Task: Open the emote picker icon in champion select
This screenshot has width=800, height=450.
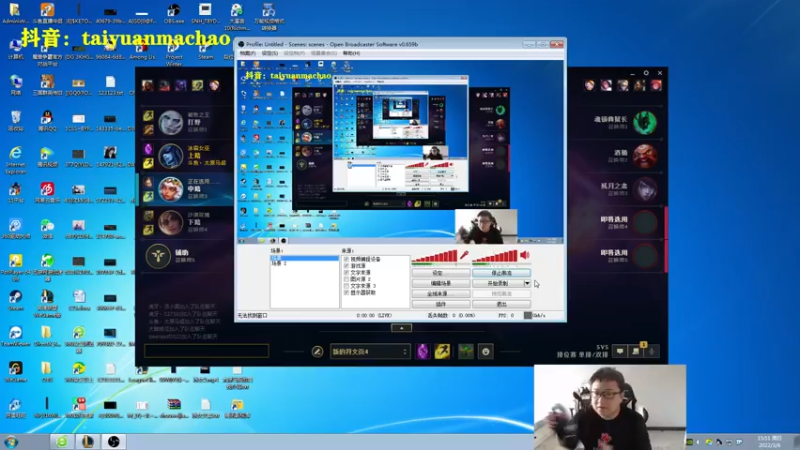Action: (x=485, y=352)
